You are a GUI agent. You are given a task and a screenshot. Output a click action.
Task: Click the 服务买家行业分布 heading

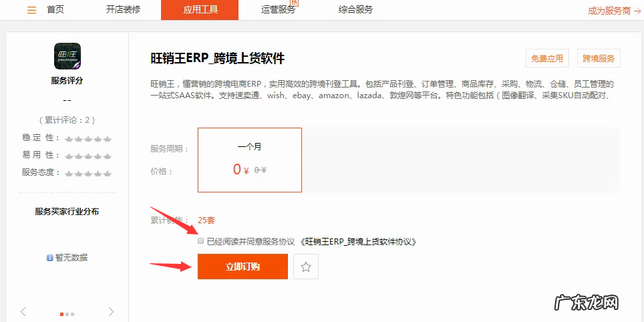click(67, 212)
